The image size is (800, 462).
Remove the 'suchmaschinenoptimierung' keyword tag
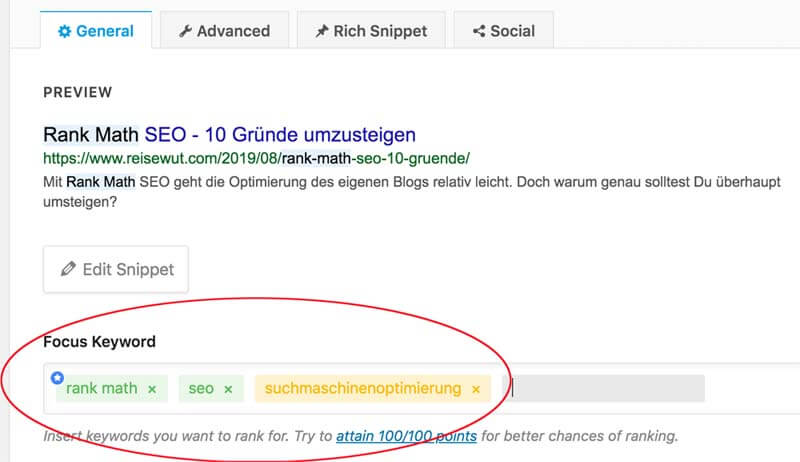pyautogui.click(x=476, y=389)
